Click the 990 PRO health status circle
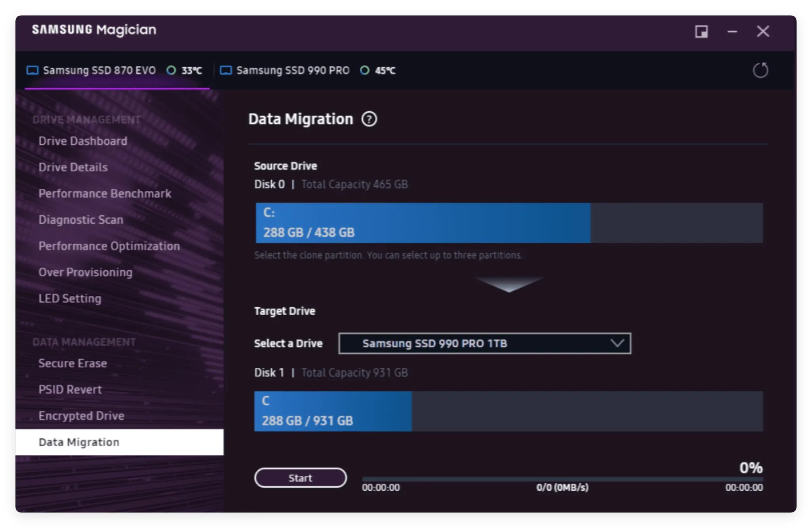The image size is (812, 528). point(364,70)
